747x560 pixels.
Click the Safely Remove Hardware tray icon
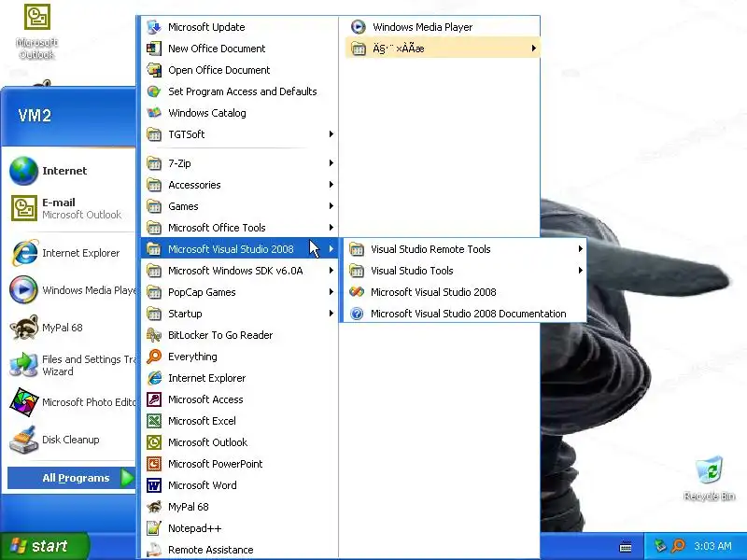coord(660,546)
